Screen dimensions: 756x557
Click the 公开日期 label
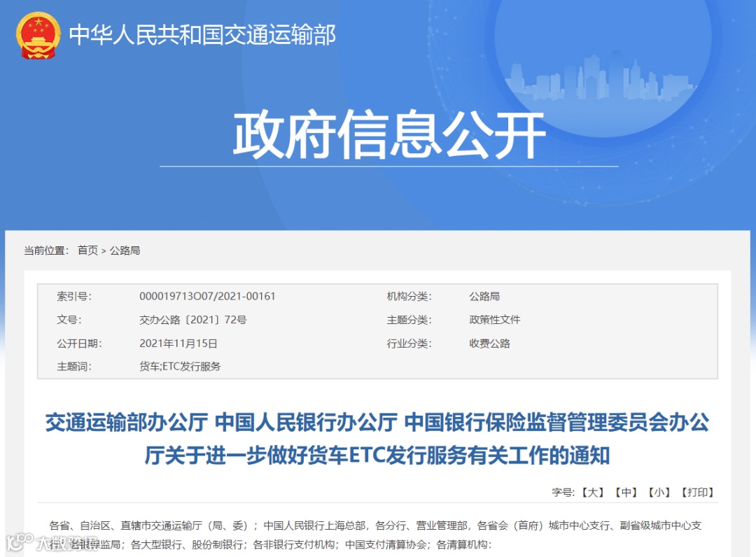(x=80, y=344)
